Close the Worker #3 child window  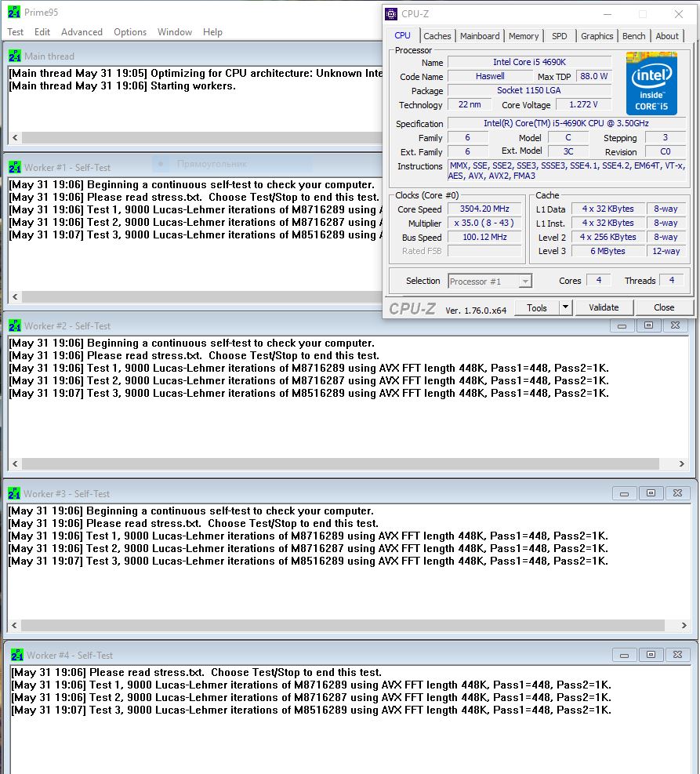coord(677,493)
